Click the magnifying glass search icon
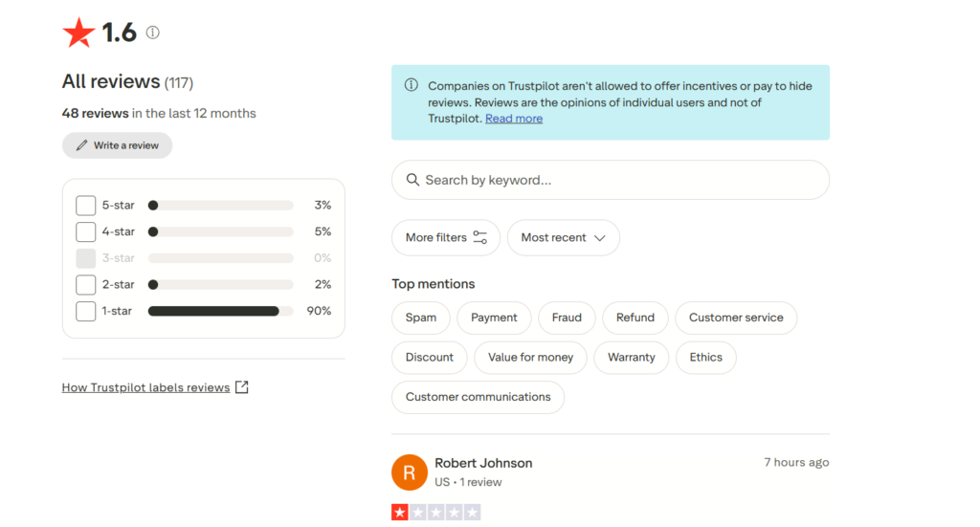This screenshot has height=527, width=980. (x=412, y=180)
